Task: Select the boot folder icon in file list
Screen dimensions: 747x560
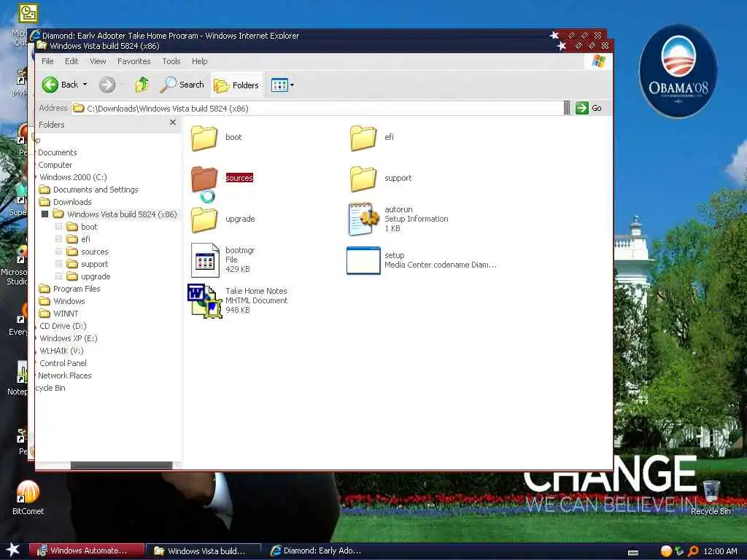Action: 204,138
